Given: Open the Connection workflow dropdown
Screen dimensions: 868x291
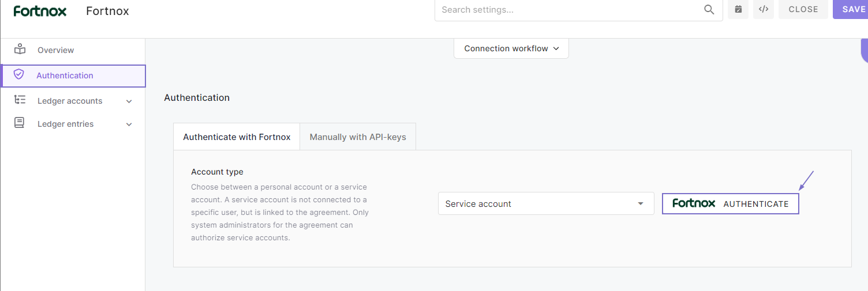Looking at the screenshot, I should tap(511, 48).
